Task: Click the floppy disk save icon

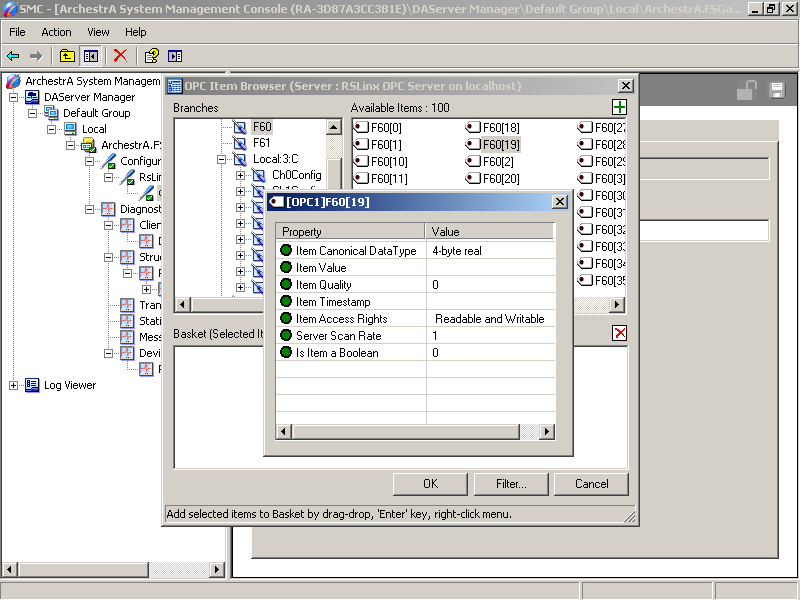Action: 776,91
